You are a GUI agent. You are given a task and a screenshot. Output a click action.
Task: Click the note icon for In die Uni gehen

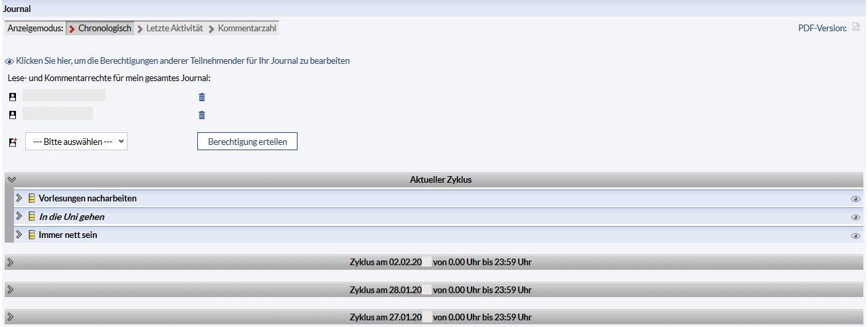pos(31,217)
